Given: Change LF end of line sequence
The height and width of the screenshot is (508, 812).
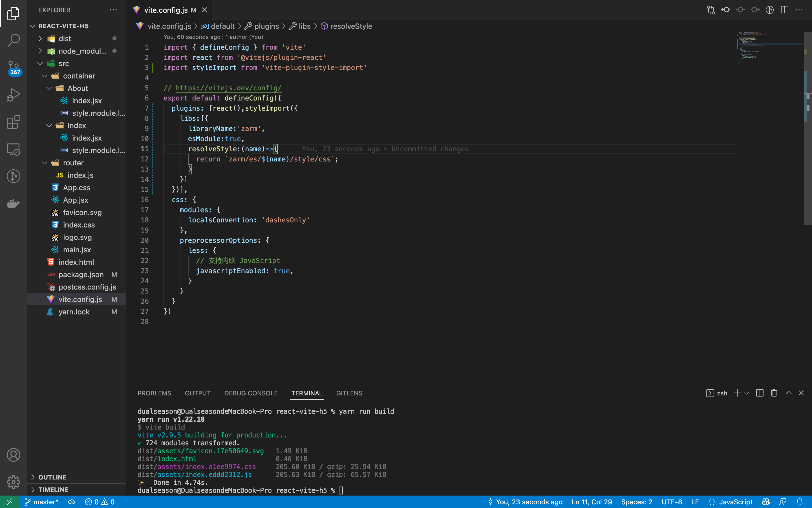Looking at the screenshot, I should [x=695, y=502].
